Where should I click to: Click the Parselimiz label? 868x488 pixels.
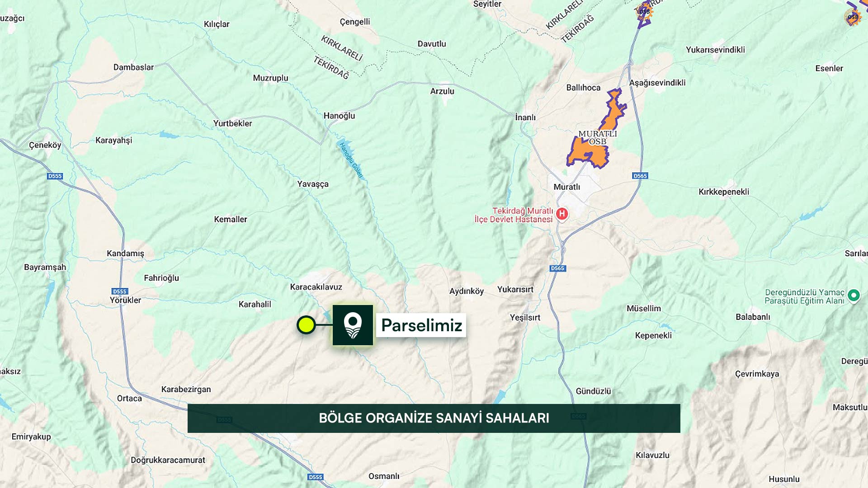(421, 325)
